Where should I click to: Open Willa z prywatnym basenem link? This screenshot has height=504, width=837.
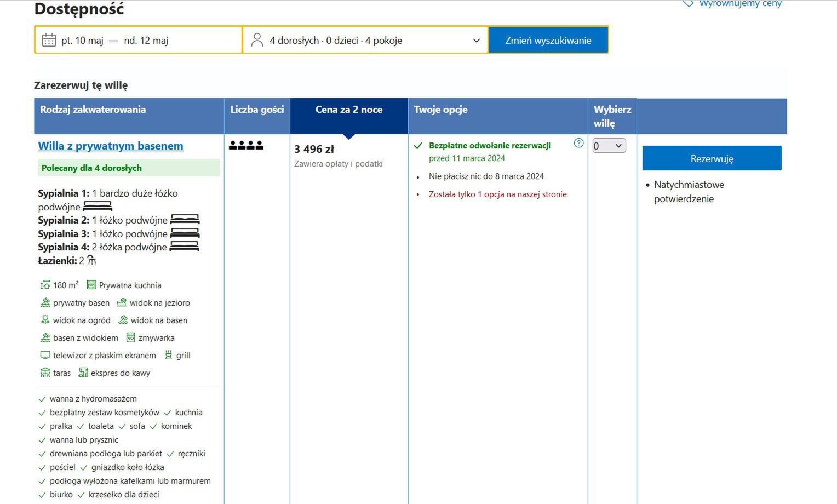[x=111, y=146]
